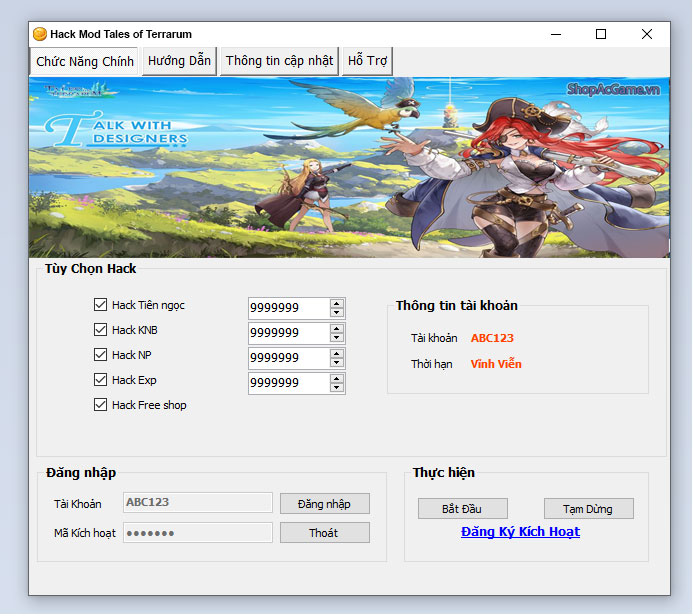The image size is (693, 616).
Task: Click the game banner image
Action: [x=349, y=167]
